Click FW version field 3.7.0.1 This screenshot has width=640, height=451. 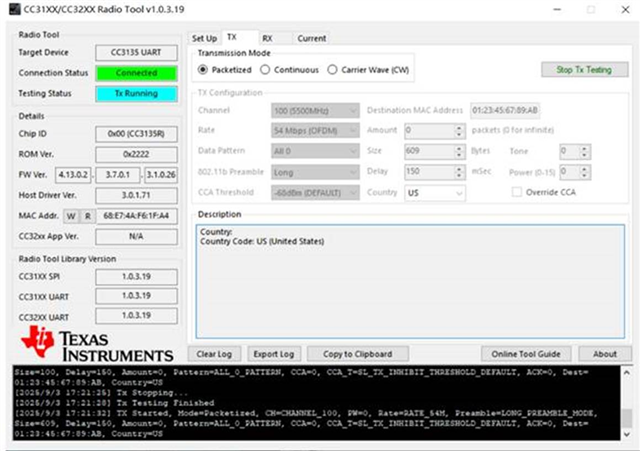(118, 175)
